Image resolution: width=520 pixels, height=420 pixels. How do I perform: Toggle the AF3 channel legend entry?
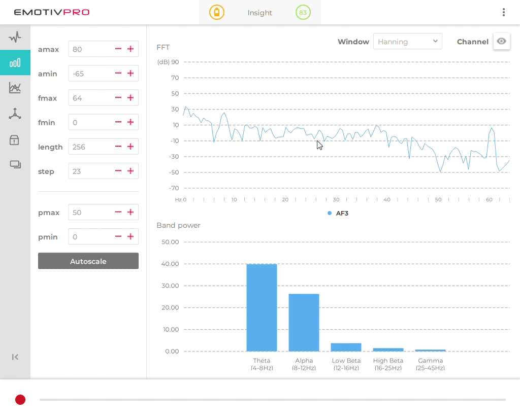[338, 214]
